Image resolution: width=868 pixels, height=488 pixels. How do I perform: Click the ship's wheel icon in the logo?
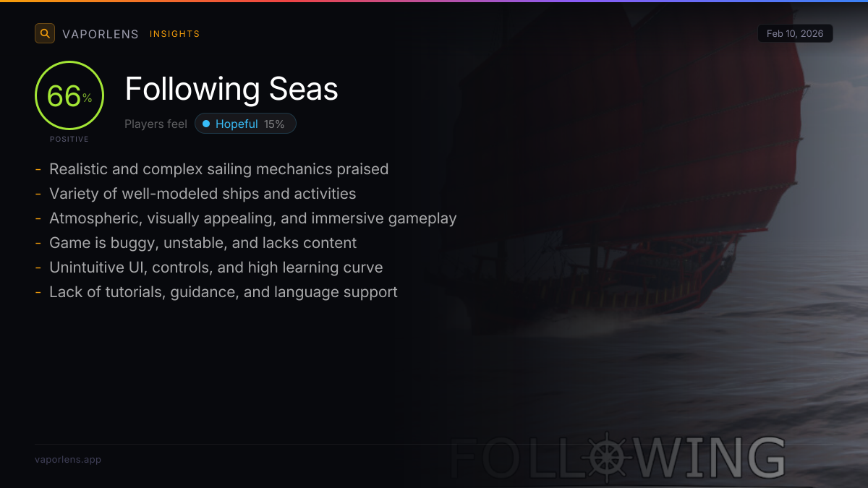[x=606, y=457]
